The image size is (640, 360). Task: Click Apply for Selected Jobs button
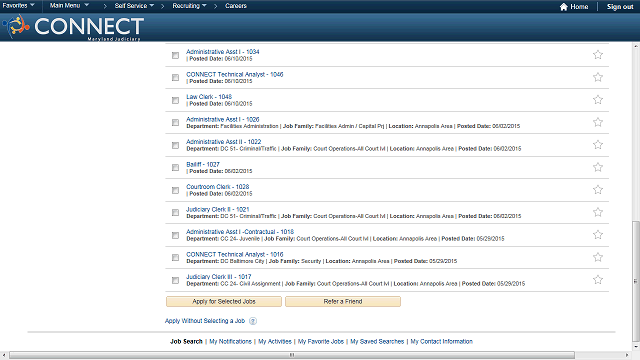(224, 302)
